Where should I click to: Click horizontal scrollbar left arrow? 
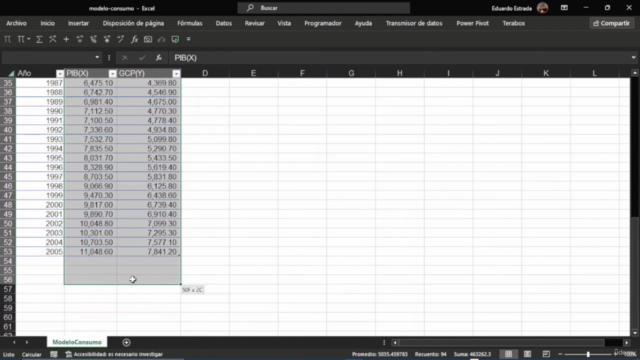tap(395, 342)
